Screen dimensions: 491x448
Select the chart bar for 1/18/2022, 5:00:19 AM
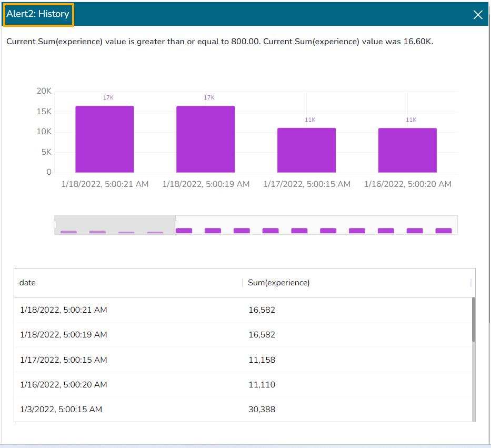[205, 140]
